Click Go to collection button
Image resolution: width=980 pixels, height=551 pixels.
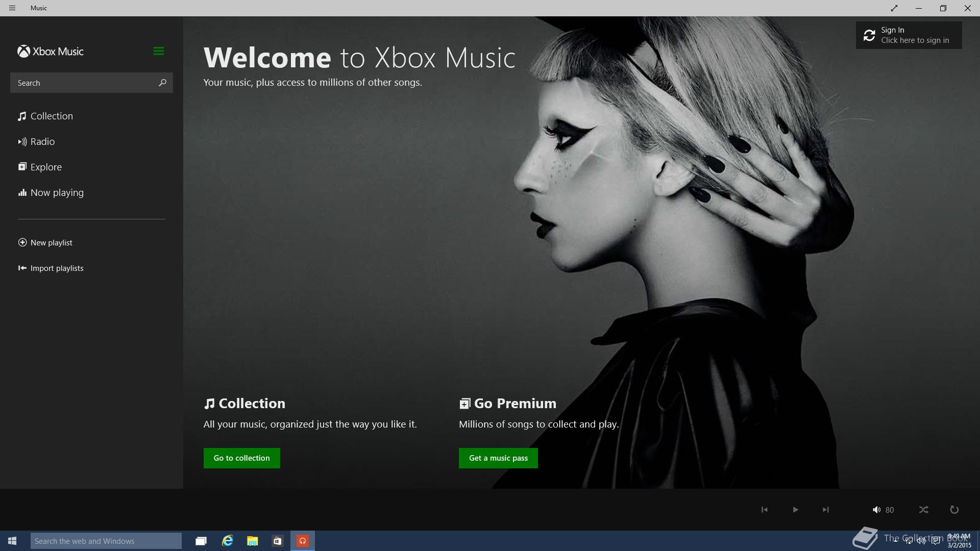click(x=242, y=458)
